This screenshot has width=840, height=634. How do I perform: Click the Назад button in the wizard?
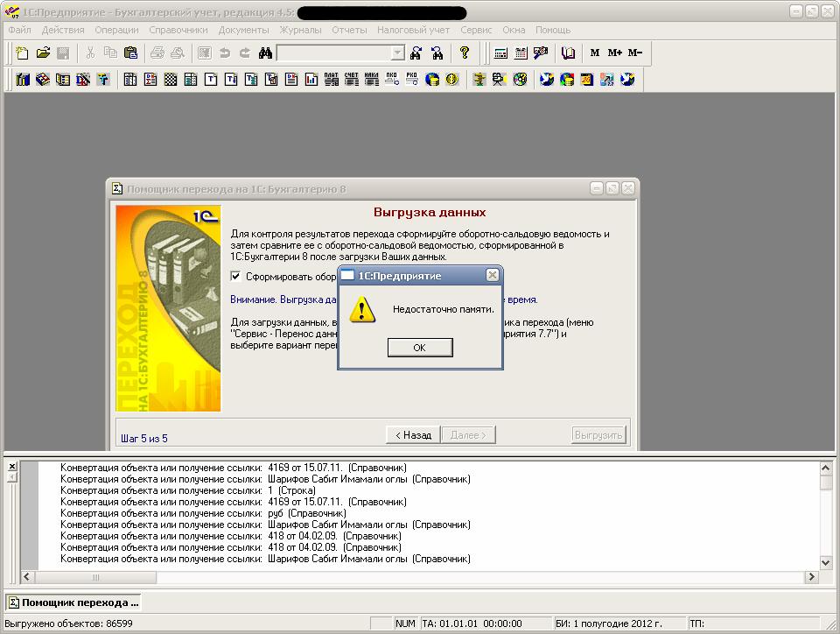point(413,434)
